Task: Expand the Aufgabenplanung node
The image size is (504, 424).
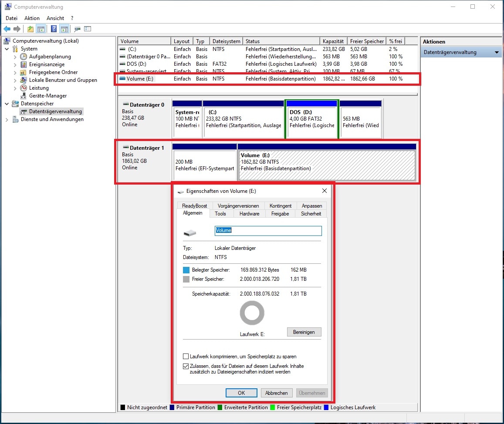Action: click(x=15, y=57)
